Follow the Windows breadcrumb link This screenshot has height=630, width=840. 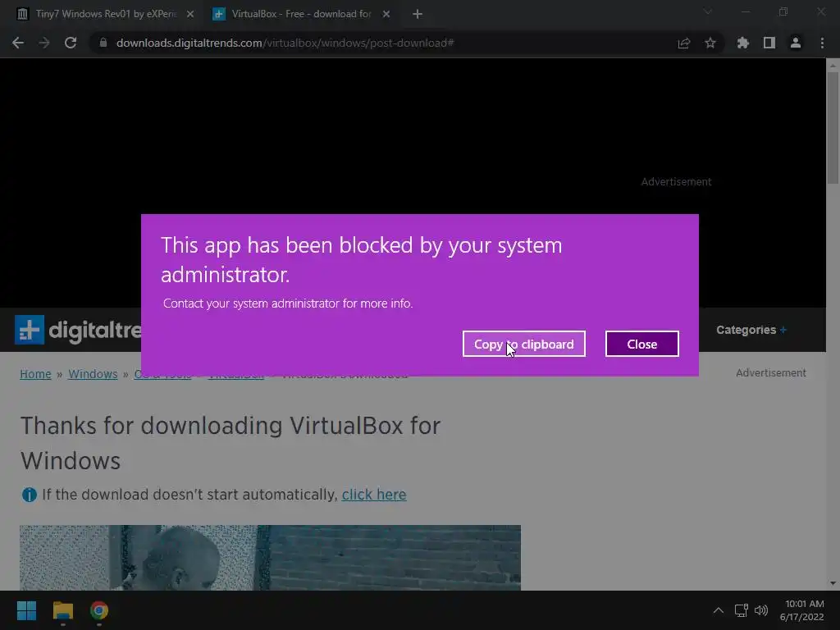click(93, 374)
